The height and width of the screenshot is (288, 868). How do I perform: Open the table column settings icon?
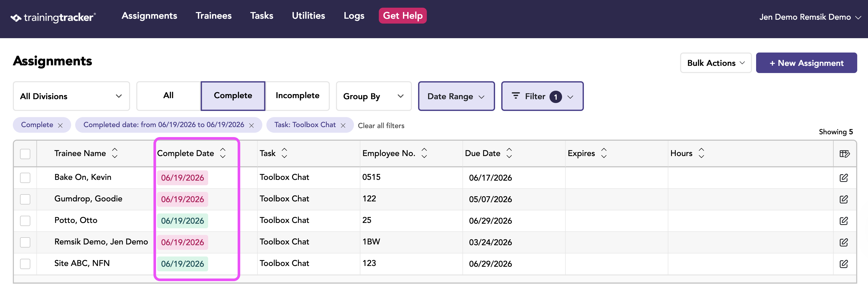(x=844, y=154)
